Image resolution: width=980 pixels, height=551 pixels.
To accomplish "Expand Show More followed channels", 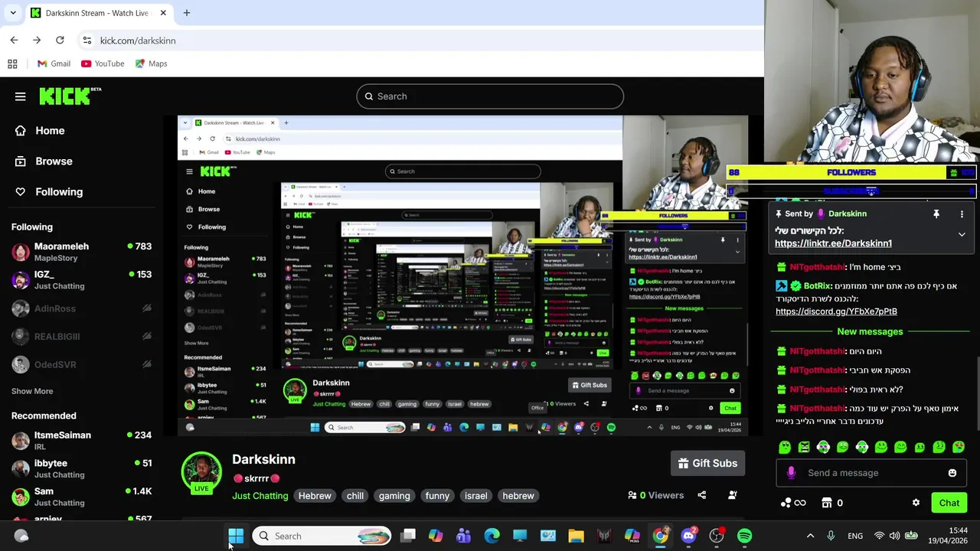I will (x=32, y=391).
